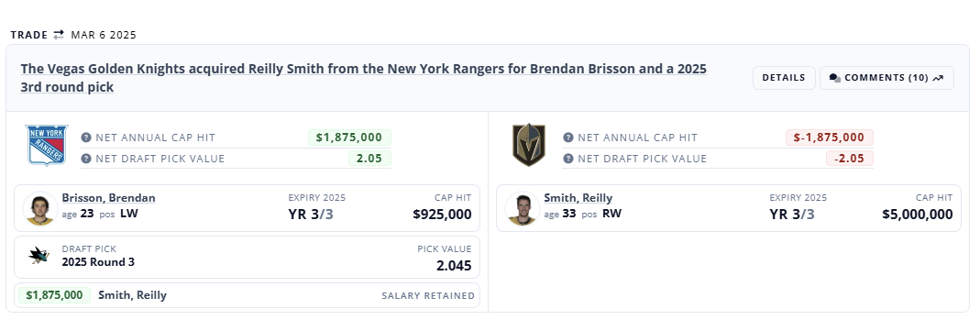Click the trending arrow icon in Comments button

[x=938, y=78]
